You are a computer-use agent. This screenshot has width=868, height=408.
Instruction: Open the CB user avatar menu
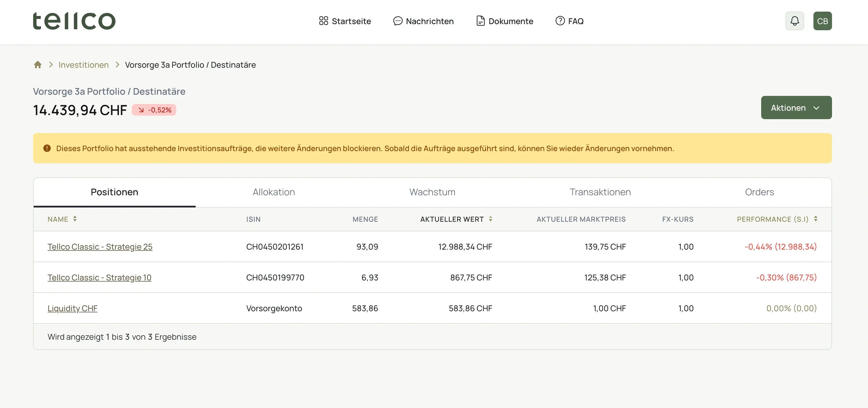point(822,21)
